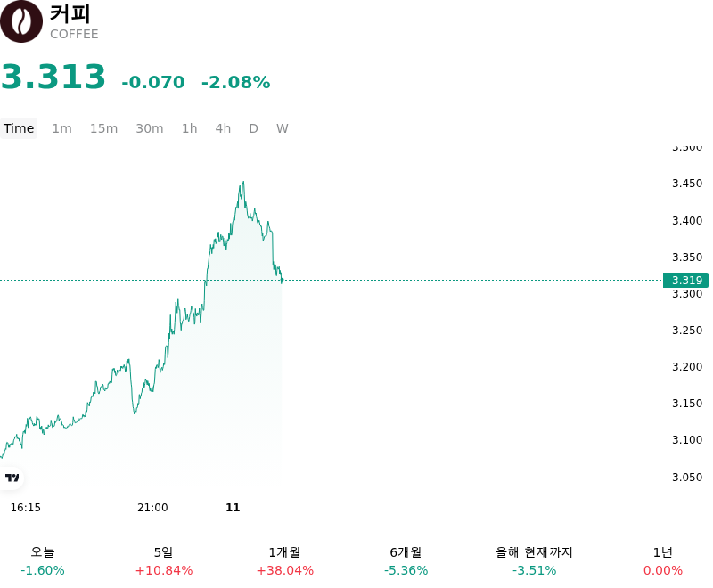Select the 6개월 performance range
The width and height of the screenshot is (713, 588).
pos(406,561)
